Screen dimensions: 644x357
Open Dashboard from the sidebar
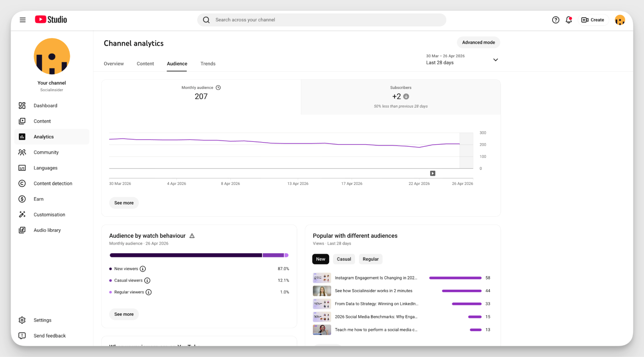pos(52,106)
